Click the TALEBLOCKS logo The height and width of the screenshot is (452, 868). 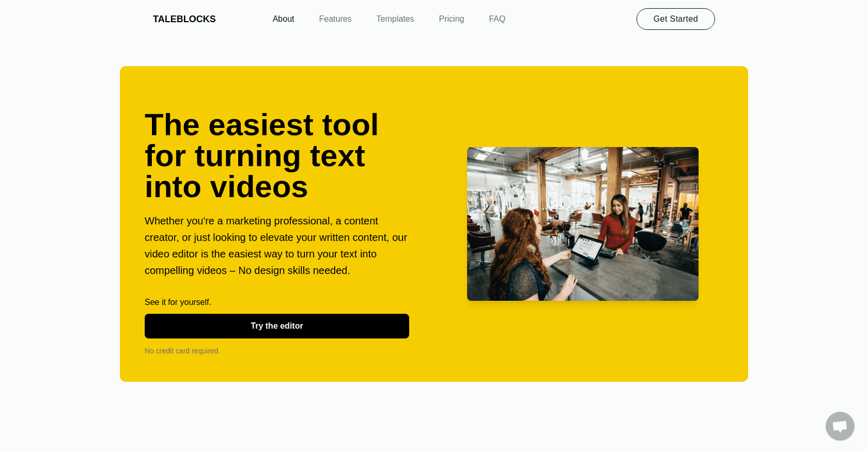[x=184, y=19]
